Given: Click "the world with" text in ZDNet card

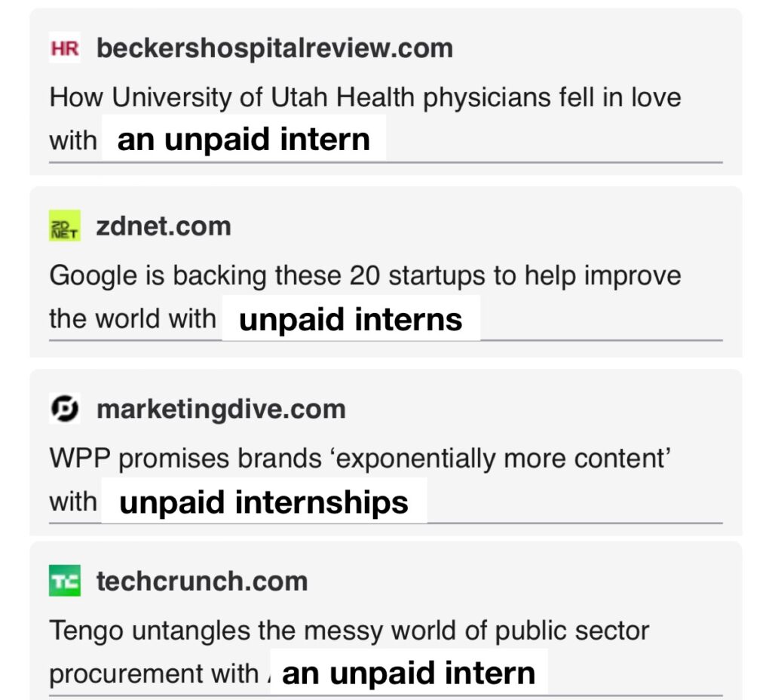Looking at the screenshot, I should point(133,318).
